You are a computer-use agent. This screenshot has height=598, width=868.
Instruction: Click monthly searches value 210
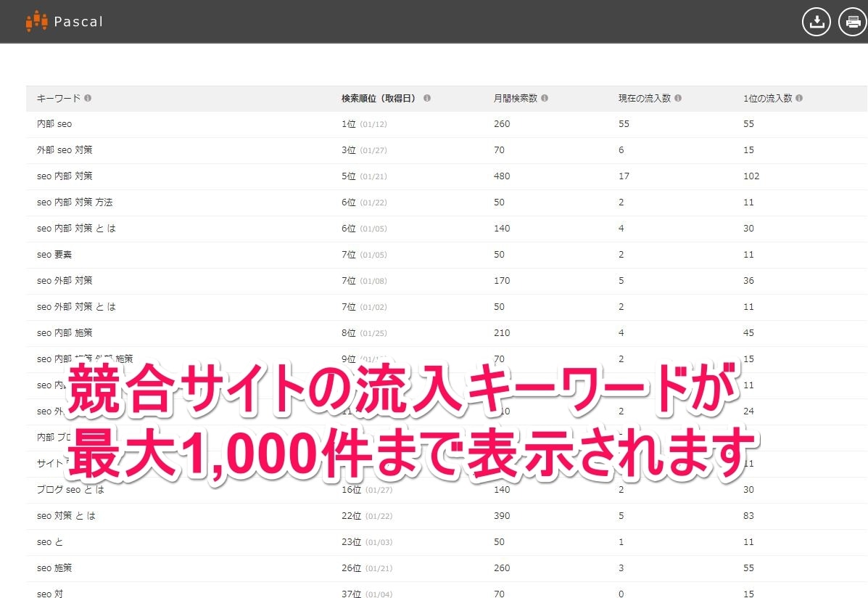[x=502, y=333]
